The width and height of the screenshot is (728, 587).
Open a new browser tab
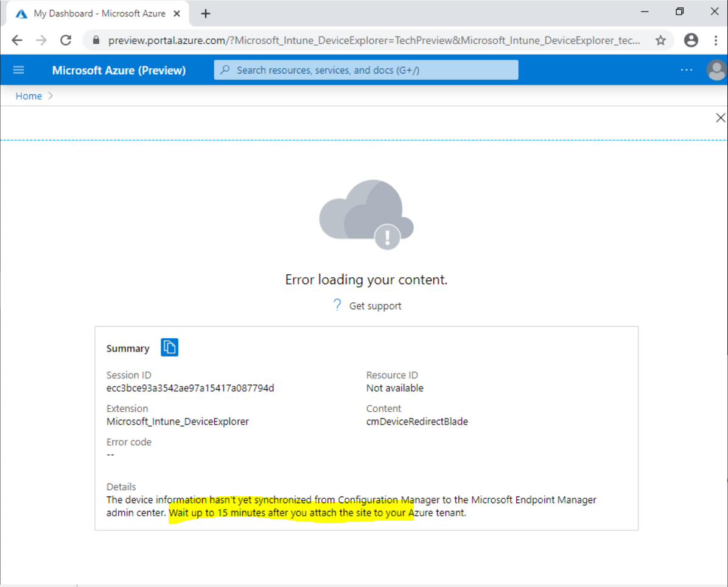click(x=206, y=14)
